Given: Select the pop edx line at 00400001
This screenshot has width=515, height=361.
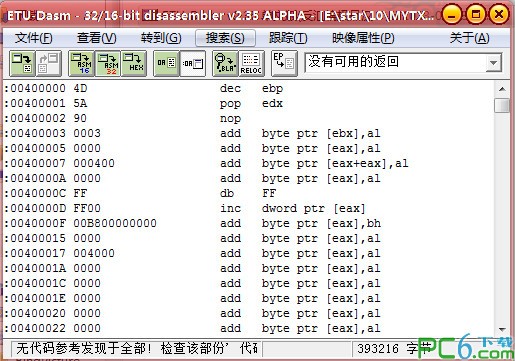Looking at the screenshot, I should click(x=248, y=103).
